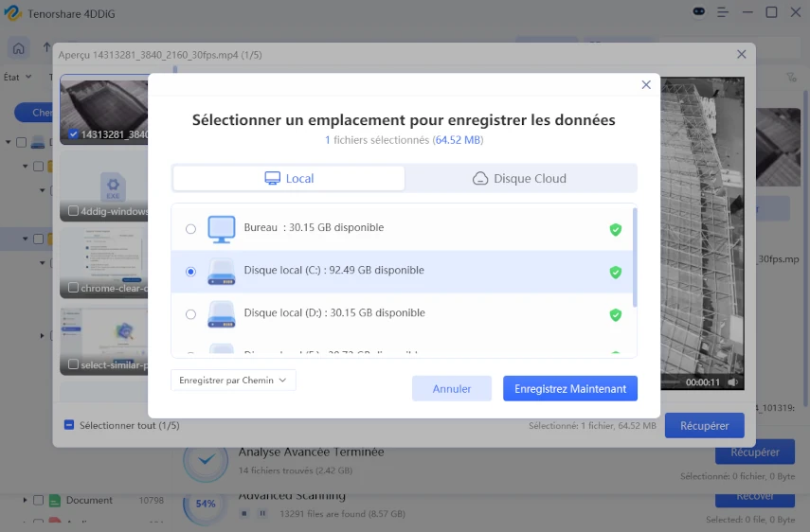Close the Aperçu preview window
The width and height of the screenshot is (810, 532).
741,54
